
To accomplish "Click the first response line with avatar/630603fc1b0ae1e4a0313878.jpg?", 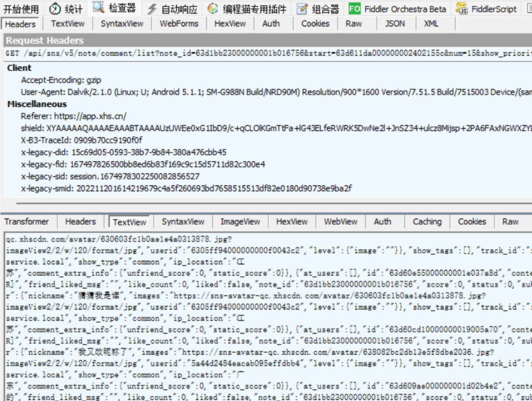I will (x=119, y=239).
